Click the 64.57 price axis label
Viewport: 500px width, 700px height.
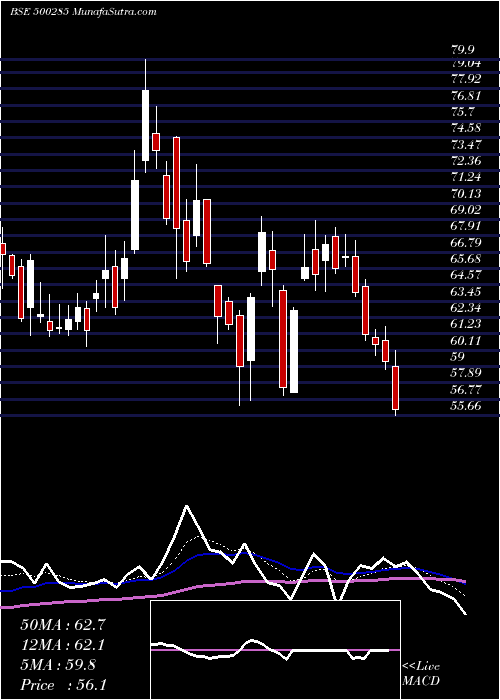[x=467, y=275]
